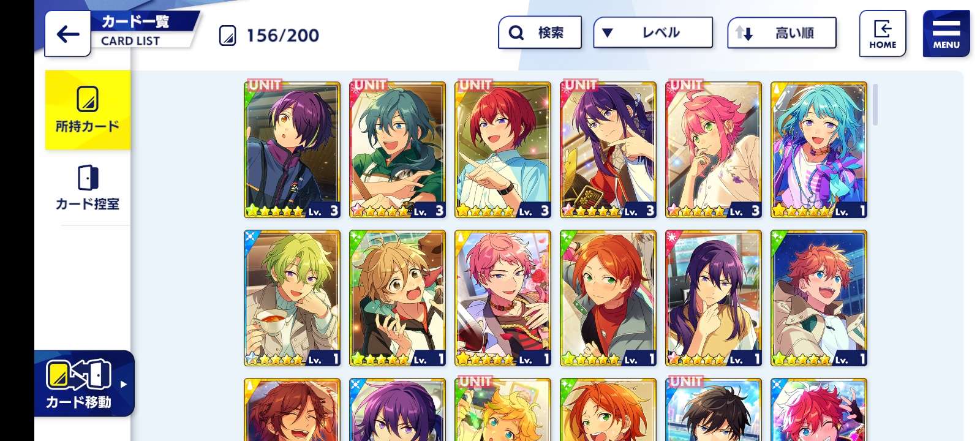The width and height of the screenshot is (980, 441).
Task: Select the 所持カード owned cards tab
Action: pos(88,110)
